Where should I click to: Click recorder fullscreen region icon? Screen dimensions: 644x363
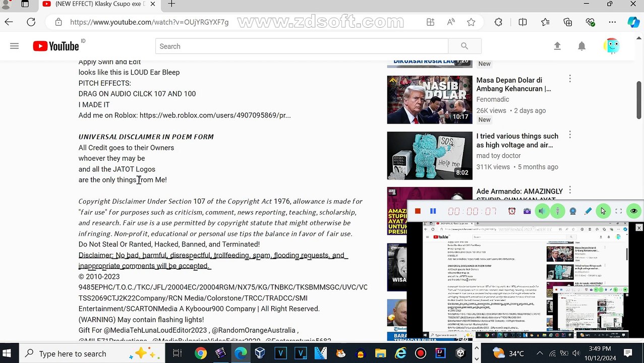click(x=619, y=211)
